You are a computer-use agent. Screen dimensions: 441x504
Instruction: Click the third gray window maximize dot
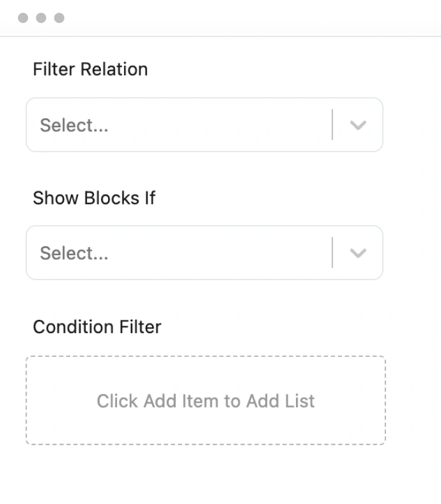[59, 18]
